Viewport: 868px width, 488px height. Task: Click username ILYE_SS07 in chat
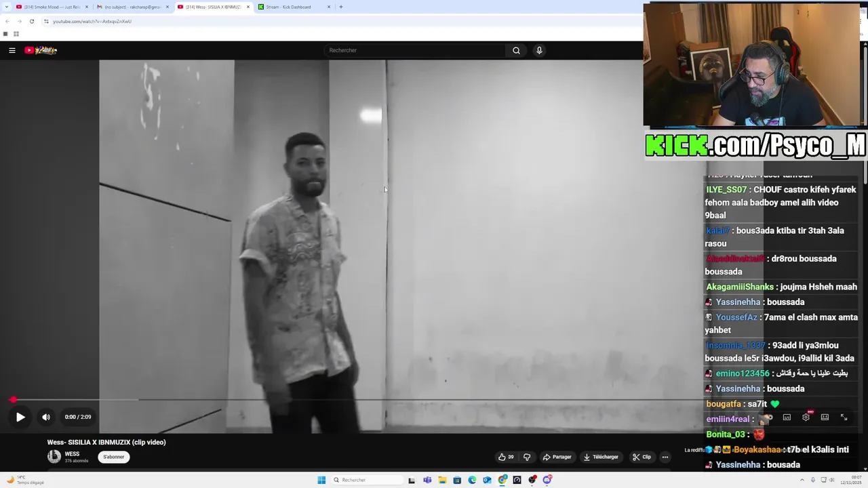pyautogui.click(x=726, y=190)
